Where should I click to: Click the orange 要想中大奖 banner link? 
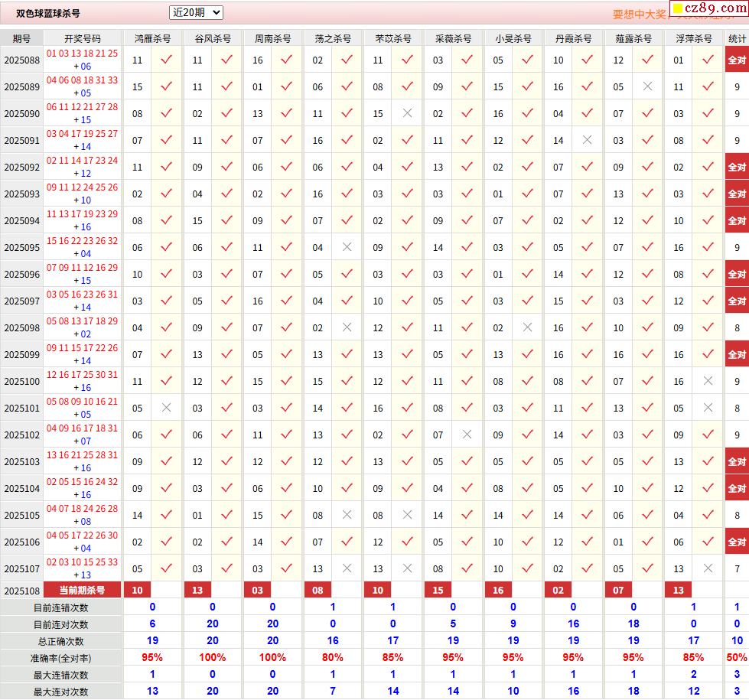tap(640, 14)
